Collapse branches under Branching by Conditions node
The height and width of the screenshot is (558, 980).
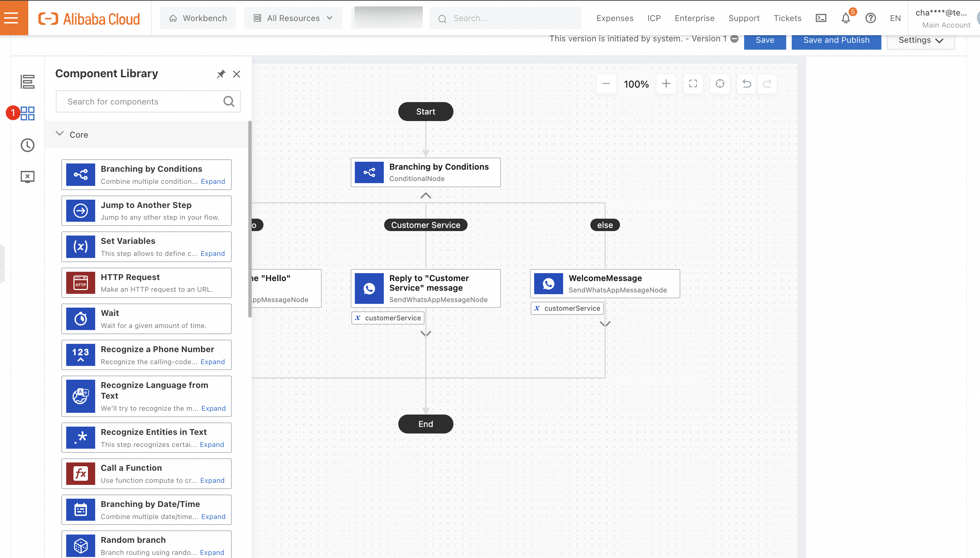pos(425,196)
